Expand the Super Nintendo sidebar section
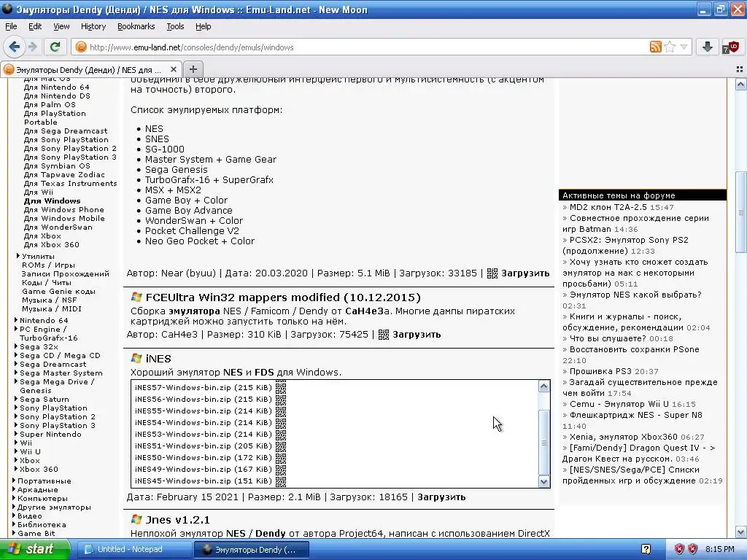747x560 pixels. point(16,434)
